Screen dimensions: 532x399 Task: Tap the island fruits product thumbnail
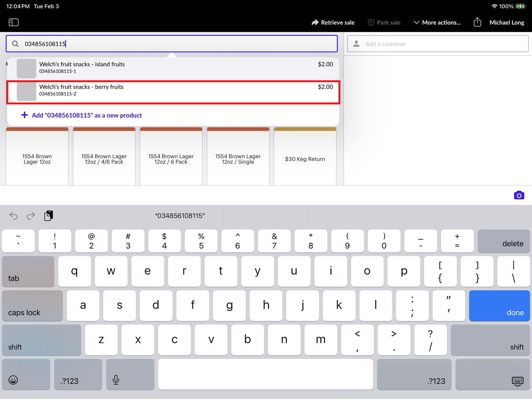coord(26,69)
